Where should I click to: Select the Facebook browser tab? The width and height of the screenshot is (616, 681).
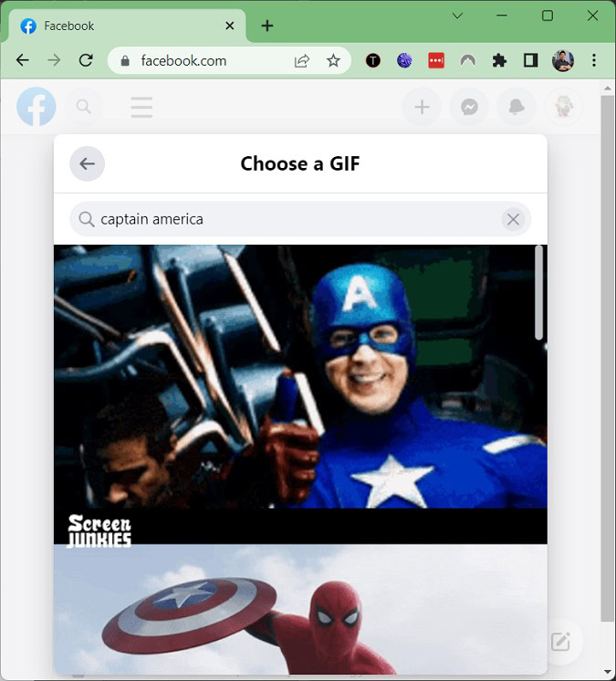coord(127,26)
